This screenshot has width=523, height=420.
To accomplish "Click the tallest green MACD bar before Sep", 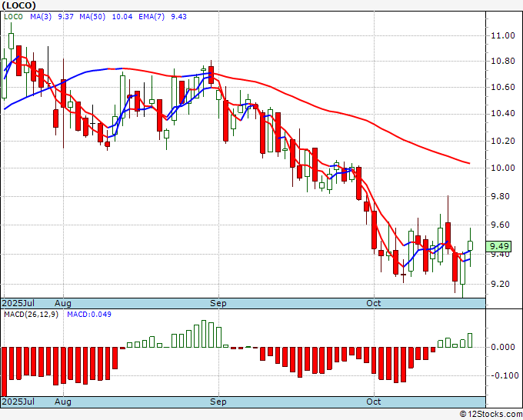I will [x=204, y=334].
